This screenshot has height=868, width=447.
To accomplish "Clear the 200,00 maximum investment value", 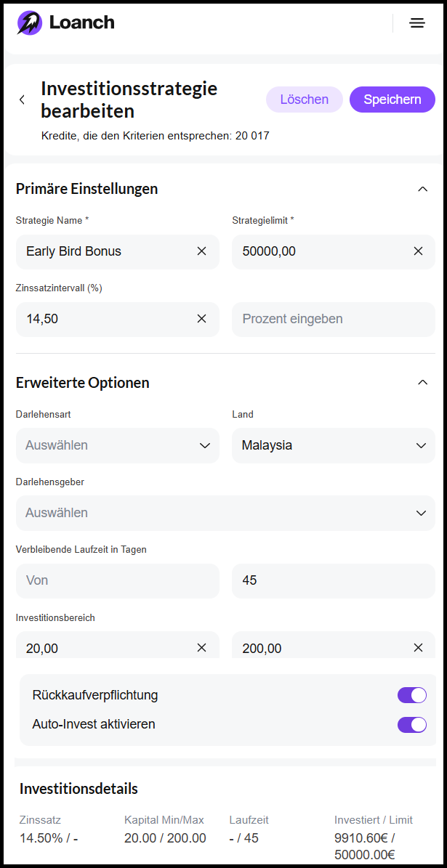I will 419,648.
